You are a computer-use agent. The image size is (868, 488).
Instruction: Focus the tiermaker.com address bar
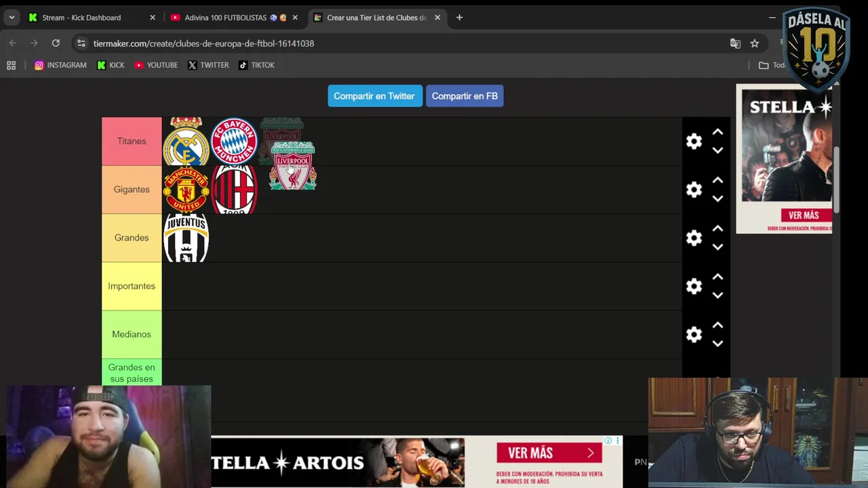point(407,43)
